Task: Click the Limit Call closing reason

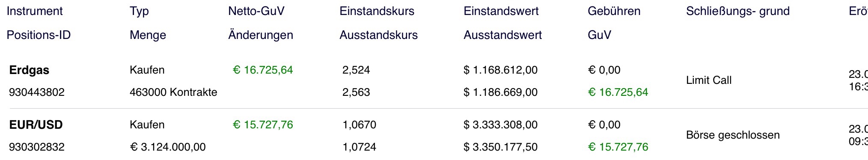Action: click(x=709, y=80)
